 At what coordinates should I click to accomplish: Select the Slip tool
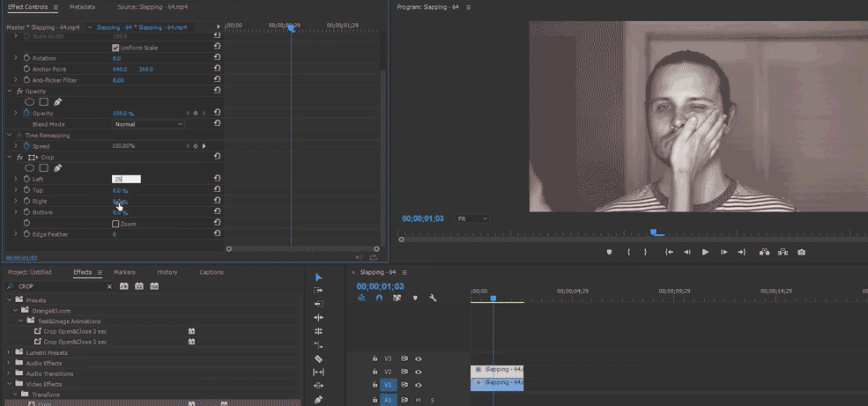(318, 373)
